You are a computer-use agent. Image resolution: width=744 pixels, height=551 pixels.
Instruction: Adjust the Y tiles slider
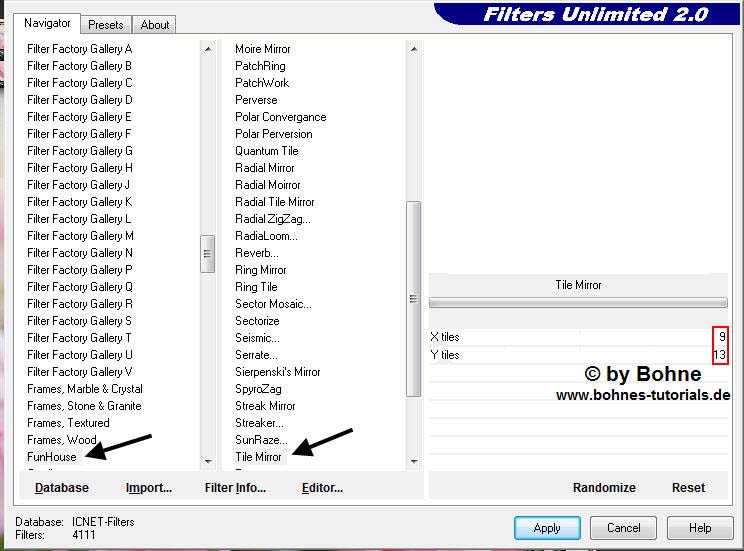pos(580,355)
